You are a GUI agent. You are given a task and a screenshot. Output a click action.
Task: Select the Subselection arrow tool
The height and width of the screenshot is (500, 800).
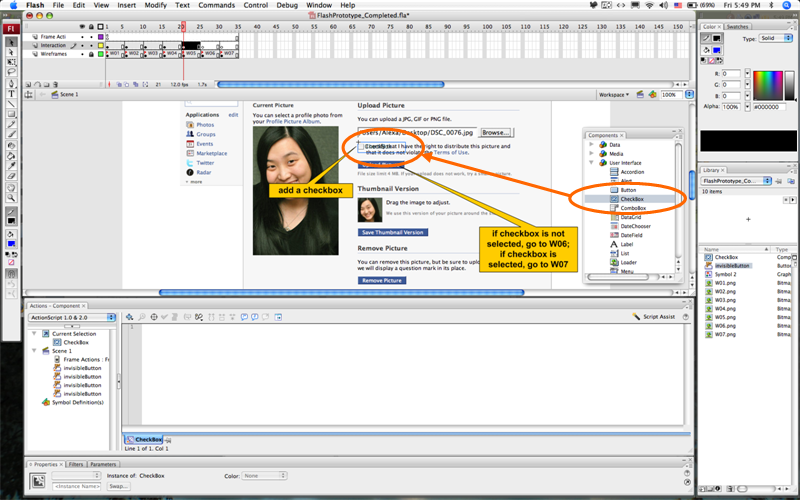pos(11,54)
